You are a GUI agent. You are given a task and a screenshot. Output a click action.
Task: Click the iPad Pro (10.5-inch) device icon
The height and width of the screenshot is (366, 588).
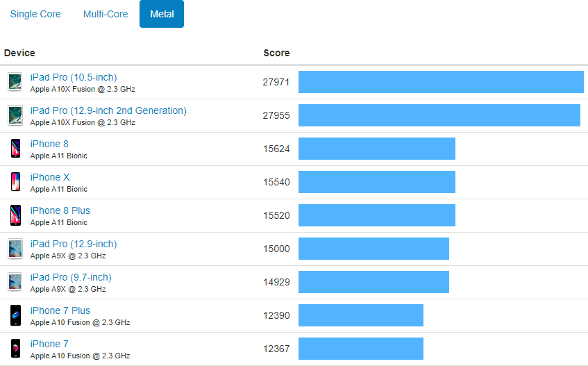coord(15,82)
